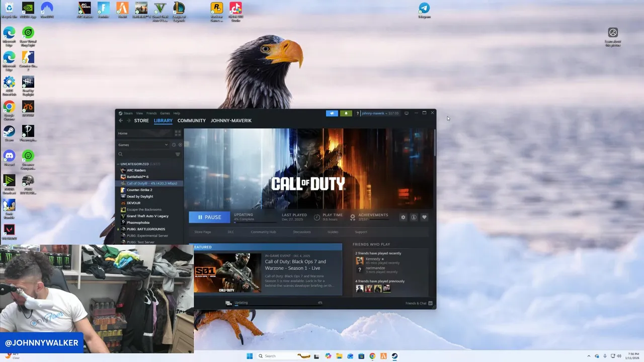This screenshot has height=362, width=644.
Task: Select the Google Chrome desktop icon
Action: 9,110
